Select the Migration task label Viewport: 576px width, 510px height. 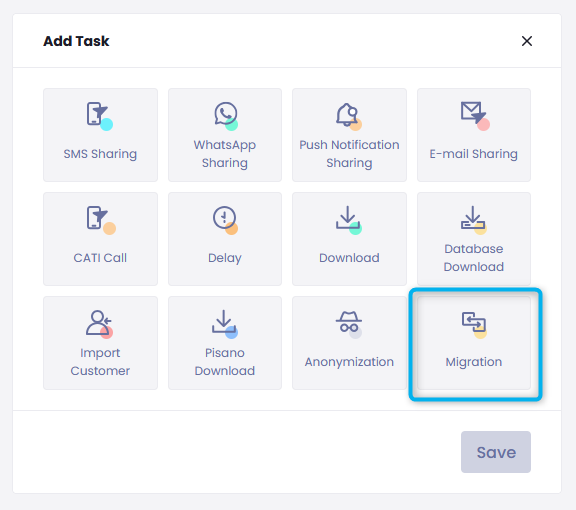pyautogui.click(x=474, y=362)
